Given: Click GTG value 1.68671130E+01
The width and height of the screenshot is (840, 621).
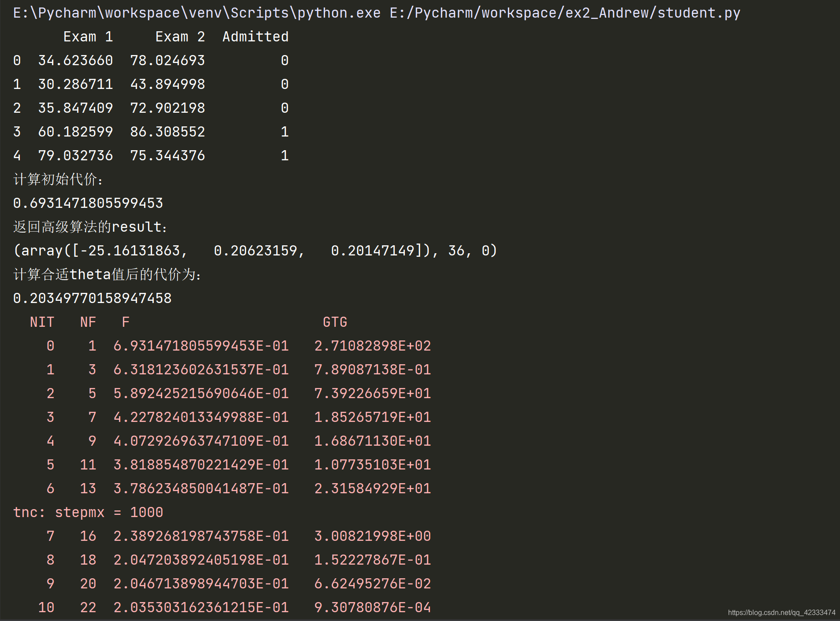Looking at the screenshot, I should tap(373, 441).
